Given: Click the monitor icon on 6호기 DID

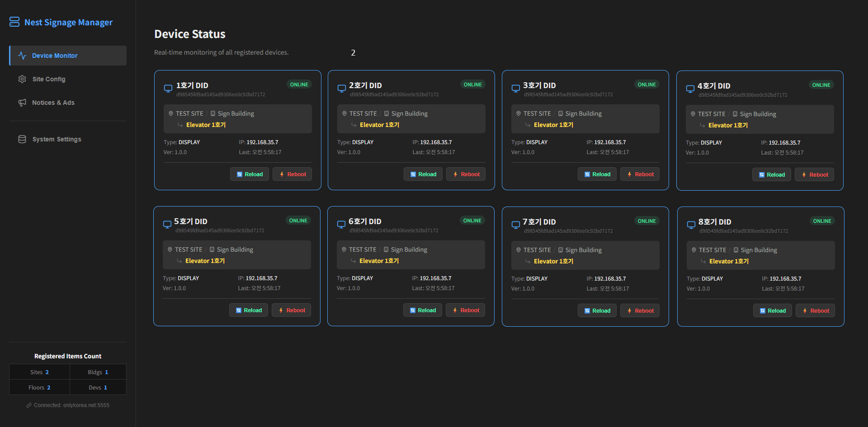Looking at the screenshot, I should tap(341, 225).
